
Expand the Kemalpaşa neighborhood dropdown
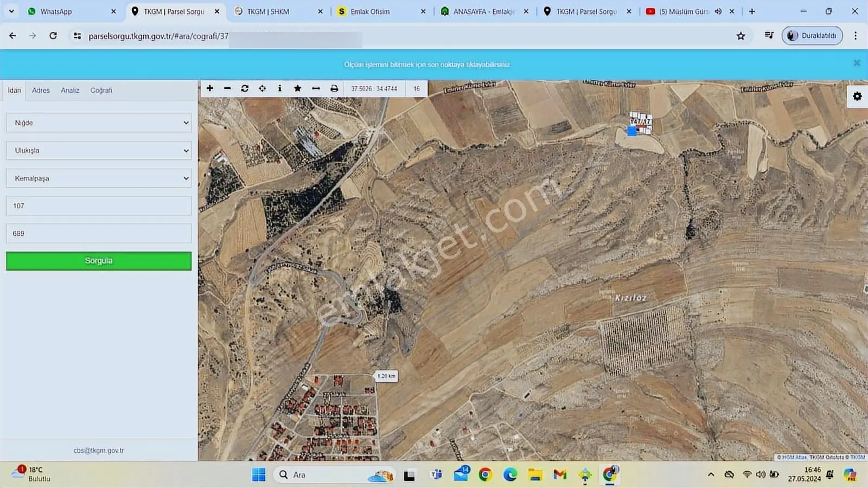[99, 178]
